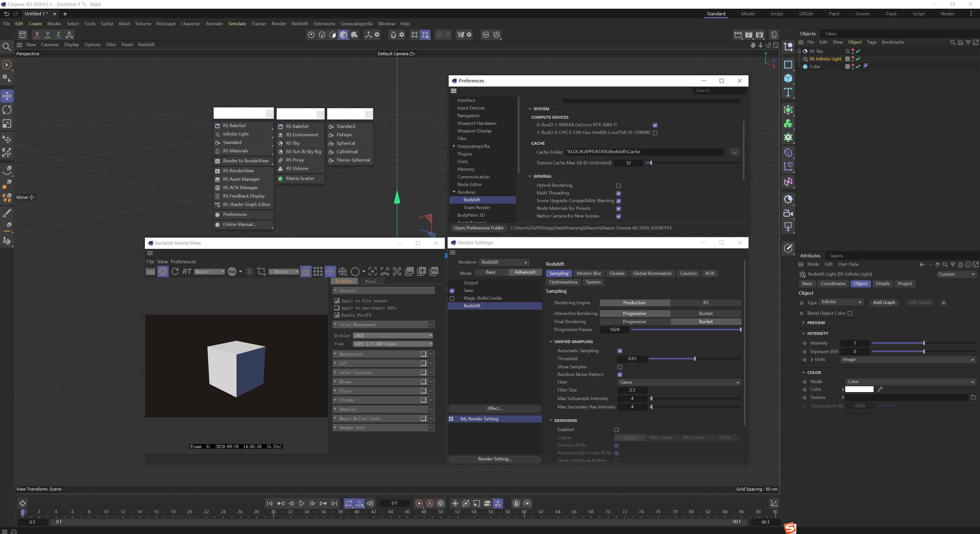Collapse the UNIFIED SAMPLING section
Screen dimensions: 980x534
551,342
